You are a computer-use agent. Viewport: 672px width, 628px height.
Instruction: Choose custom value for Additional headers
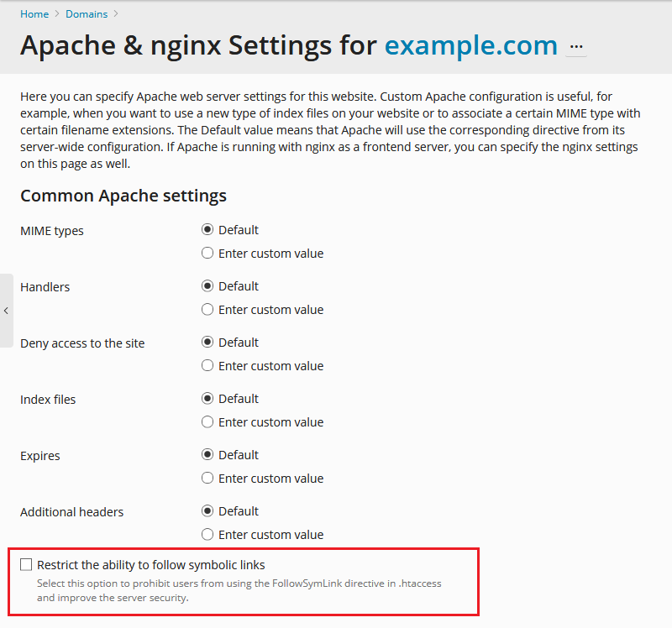(x=207, y=535)
